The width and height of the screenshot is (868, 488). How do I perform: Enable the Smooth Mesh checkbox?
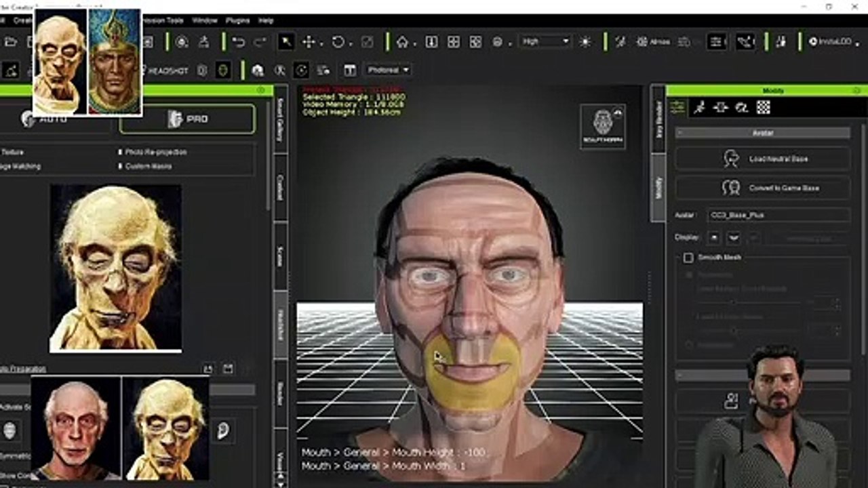pos(688,258)
